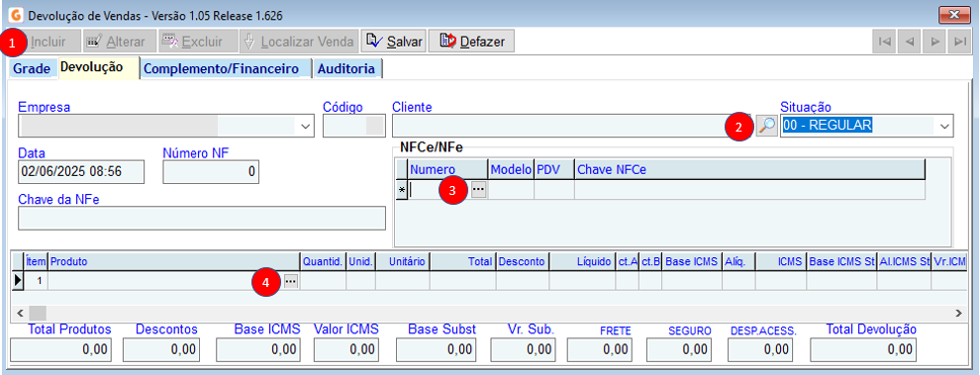The width and height of the screenshot is (980, 375).
Task: Go to next record navigation arrow
Action: (934, 42)
